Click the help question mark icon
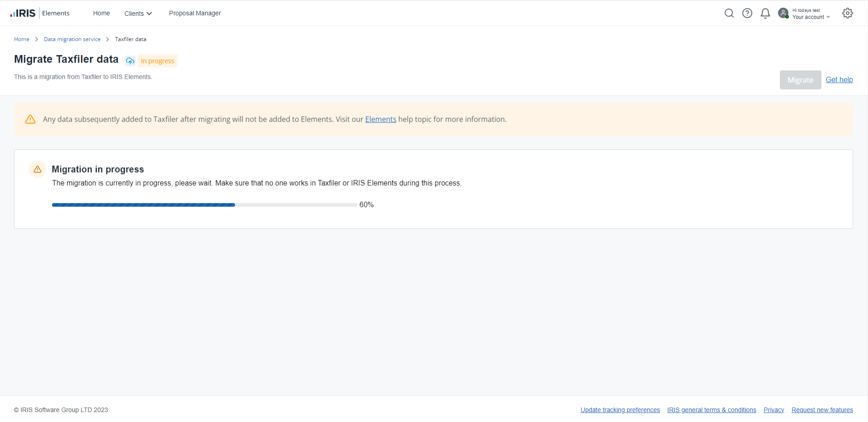 click(x=747, y=13)
